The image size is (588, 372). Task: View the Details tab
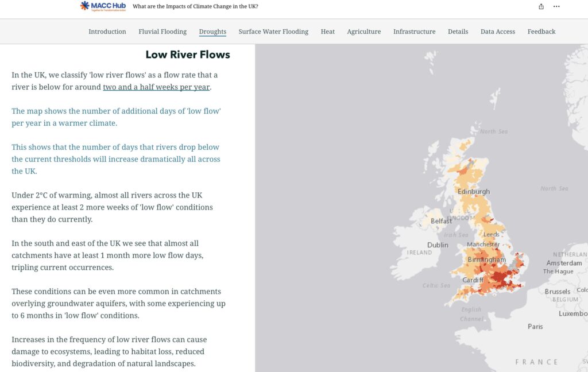458,32
